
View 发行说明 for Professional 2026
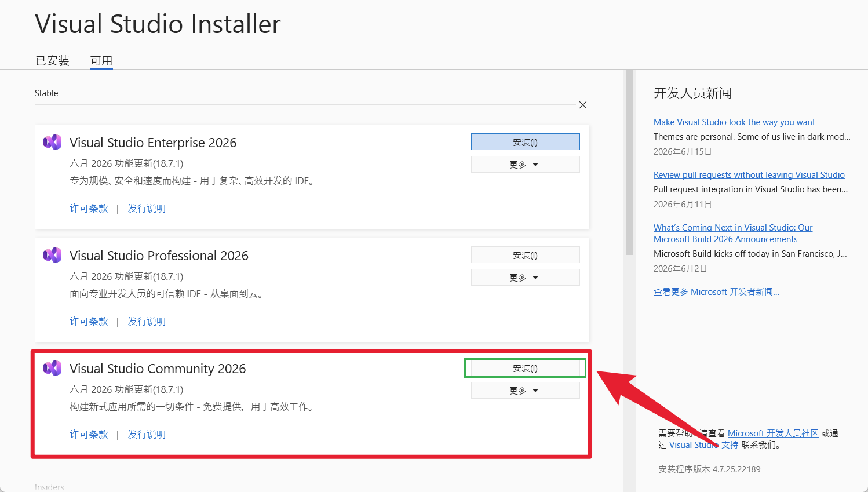[x=147, y=322]
